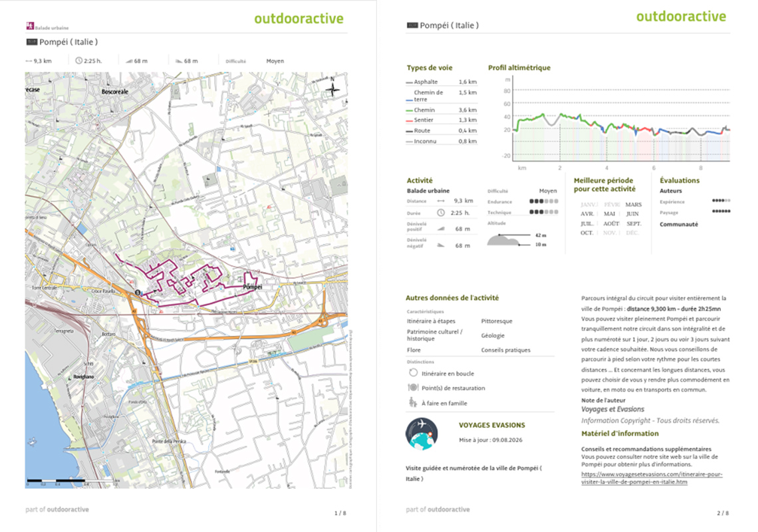The image size is (758, 532).
Task: Click the outdooractive logo on page 1
Action: [x=299, y=19]
